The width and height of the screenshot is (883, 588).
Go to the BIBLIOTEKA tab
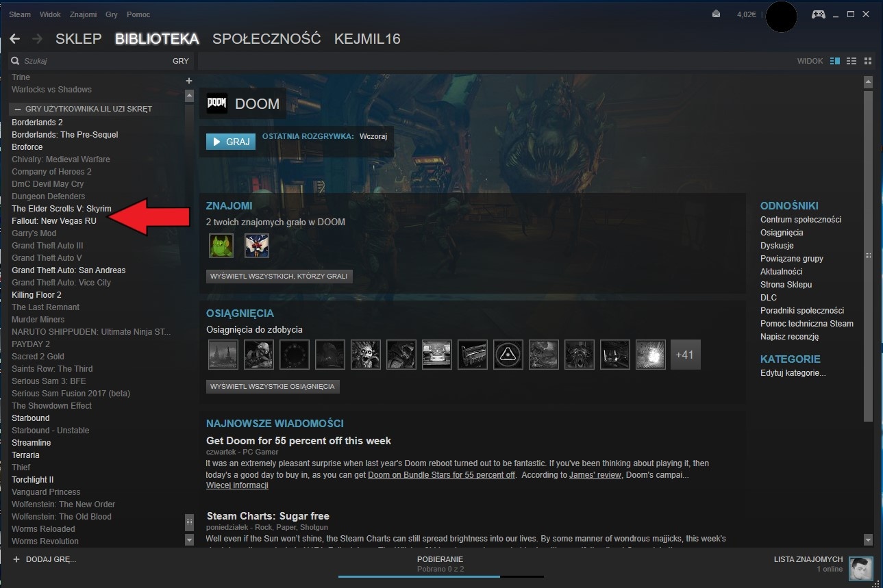(x=157, y=39)
